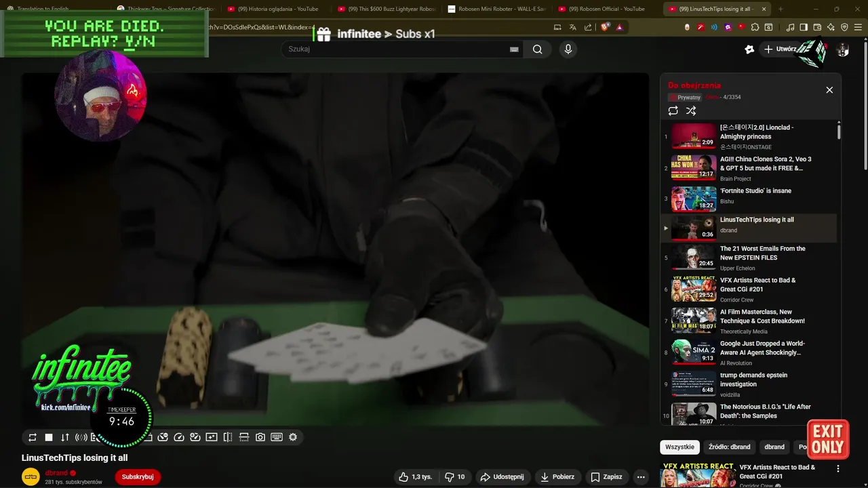This screenshot has height=488, width=868.
Task: Open a new browser tab plus button
Action: [781, 9]
